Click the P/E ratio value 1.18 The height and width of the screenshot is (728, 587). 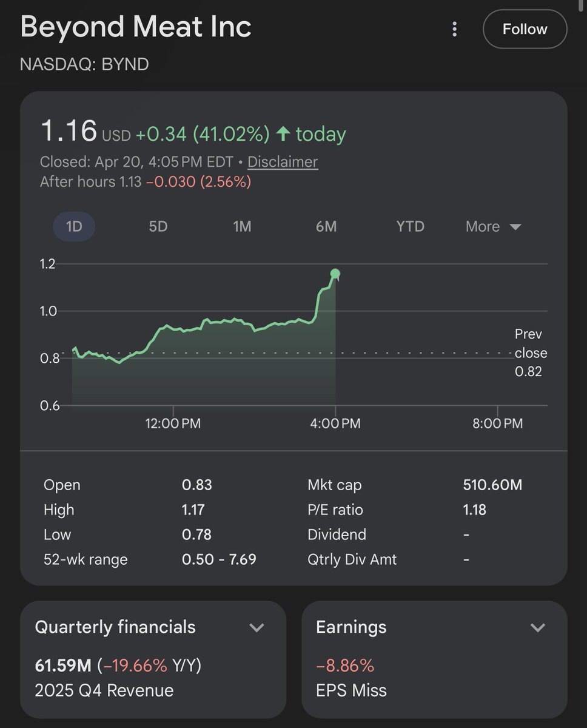click(474, 510)
